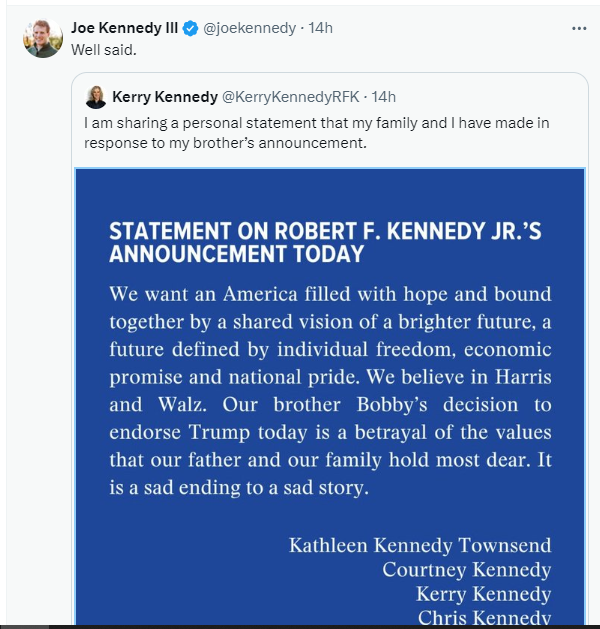This screenshot has width=600, height=629.
Task: Visit the @joekennedy handle link
Action: coord(249,28)
